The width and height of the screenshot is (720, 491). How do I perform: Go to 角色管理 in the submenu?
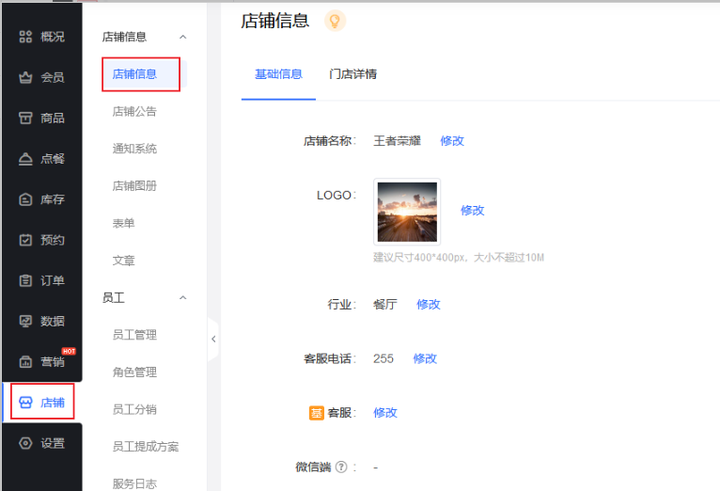[x=135, y=372]
